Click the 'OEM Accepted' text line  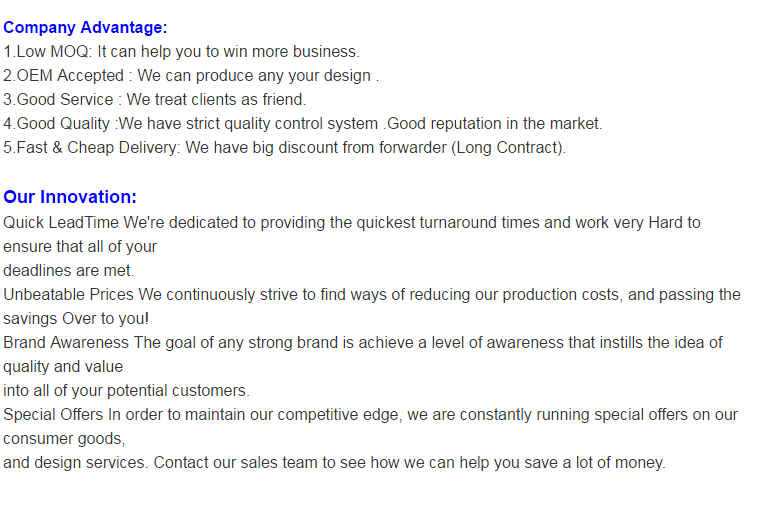[x=191, y=76]
